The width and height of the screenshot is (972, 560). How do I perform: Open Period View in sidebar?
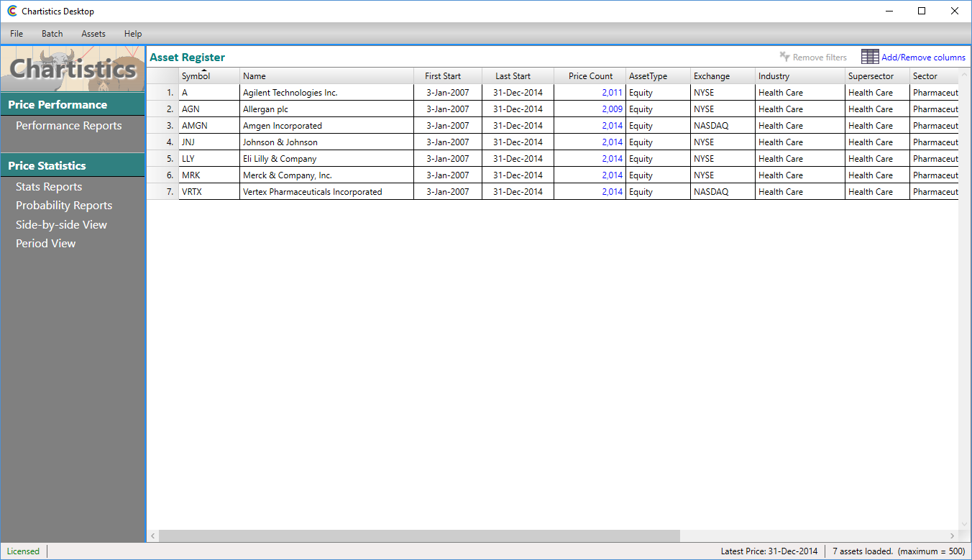tap(45, 244)
